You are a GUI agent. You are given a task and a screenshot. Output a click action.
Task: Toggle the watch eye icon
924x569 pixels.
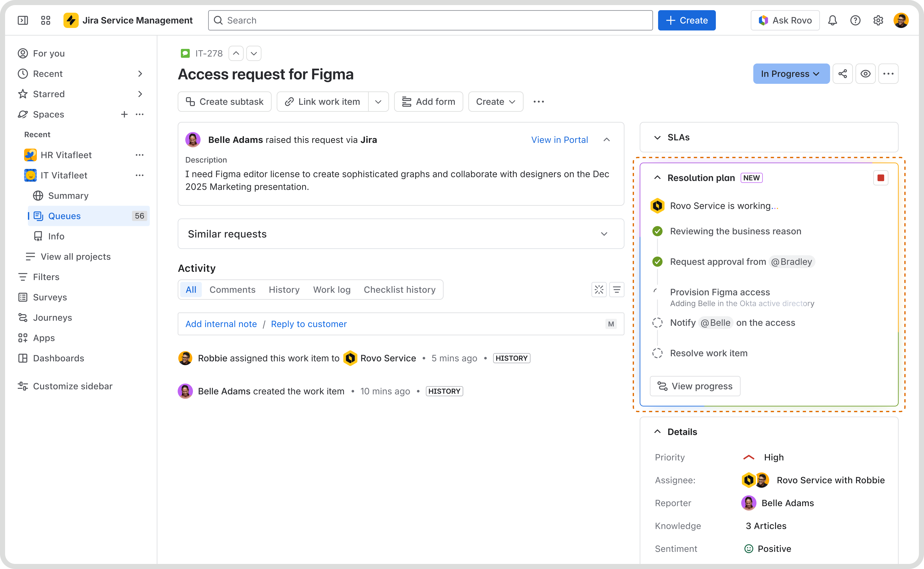866,74
